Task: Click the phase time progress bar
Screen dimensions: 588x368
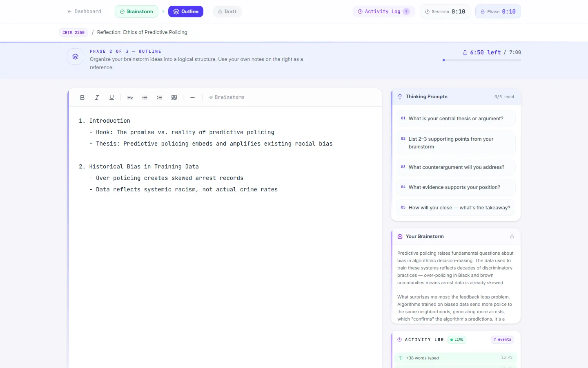Action: tap(482, 60)
